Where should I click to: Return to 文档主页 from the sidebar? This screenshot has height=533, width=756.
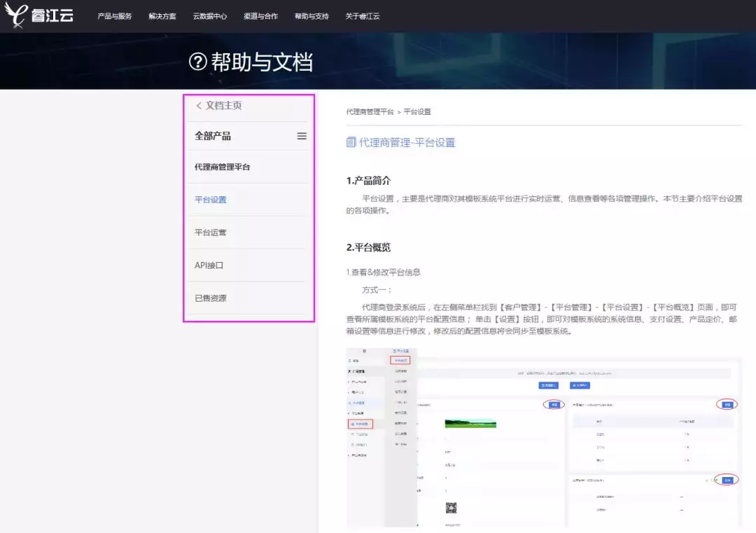pos(223,106)
